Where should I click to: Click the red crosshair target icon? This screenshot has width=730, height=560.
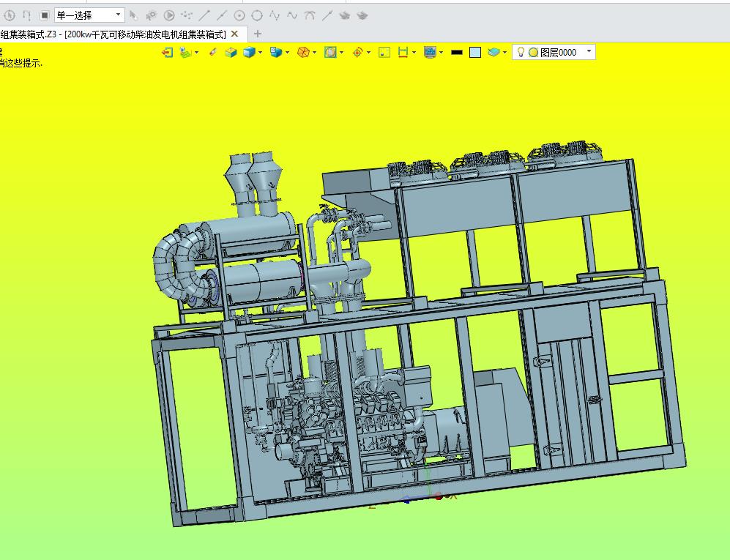(x=357, y=52)
